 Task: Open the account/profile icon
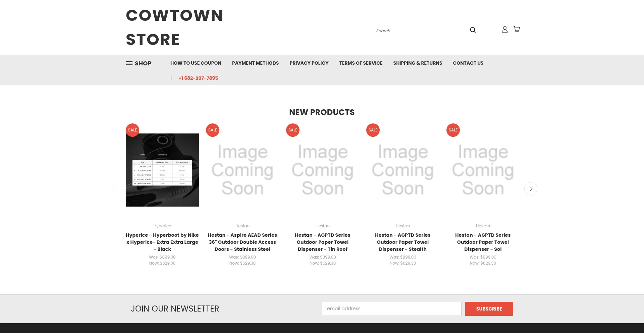504,30
